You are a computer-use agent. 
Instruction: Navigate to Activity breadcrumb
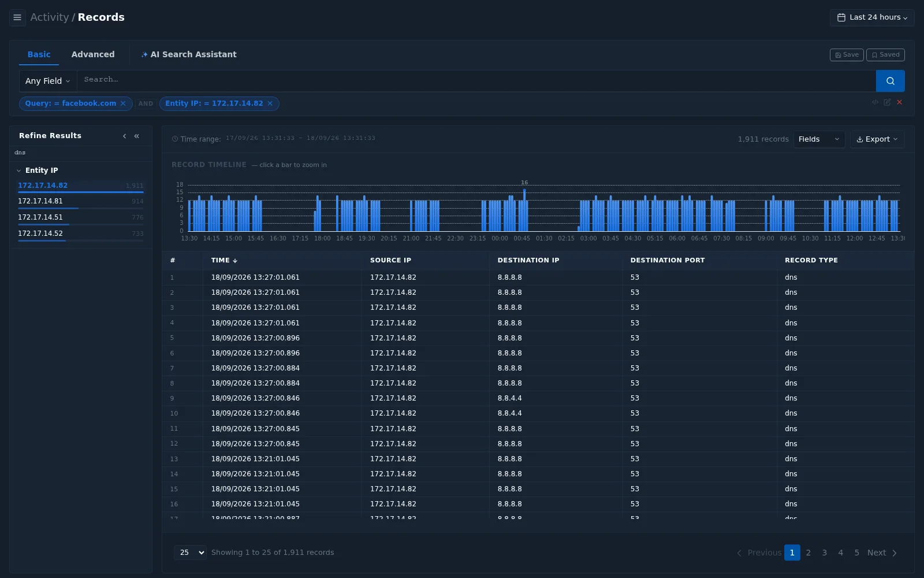[50, 17]
